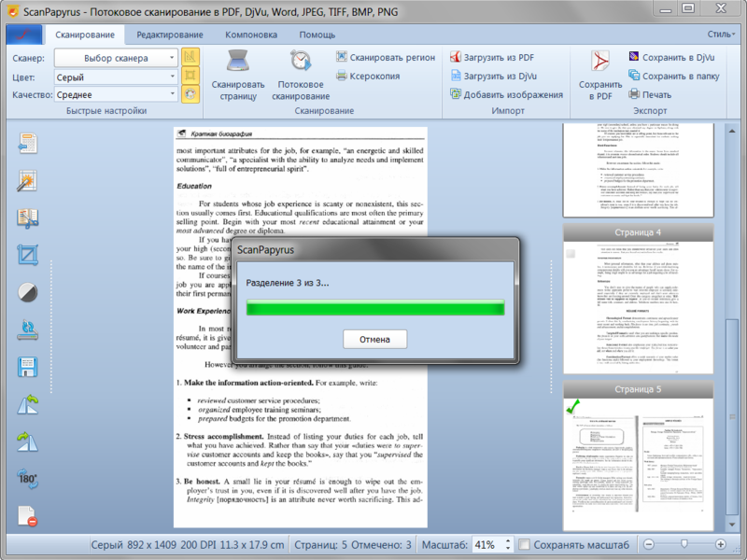Switch to the Компоновка tab
The image size is (747, 560).
point(251,35)
